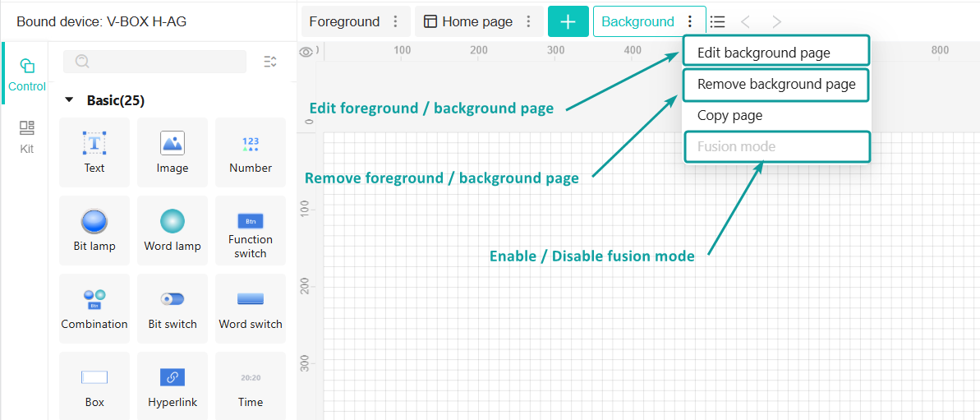Pick the Bit lamp control
Screen dimensions: 980x420
pyautogui.click(x=94, y=231)
